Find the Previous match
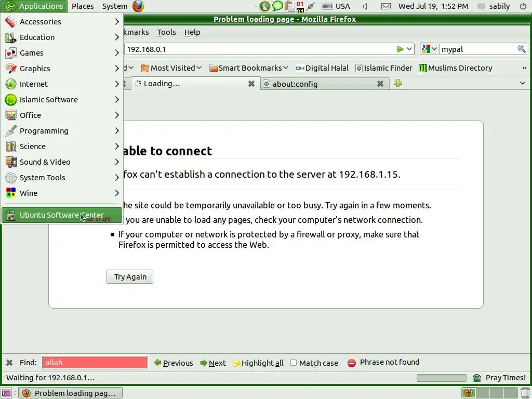The width and height of the screenshot is (532, 399). pyautogui.click(x=174, y=363)
